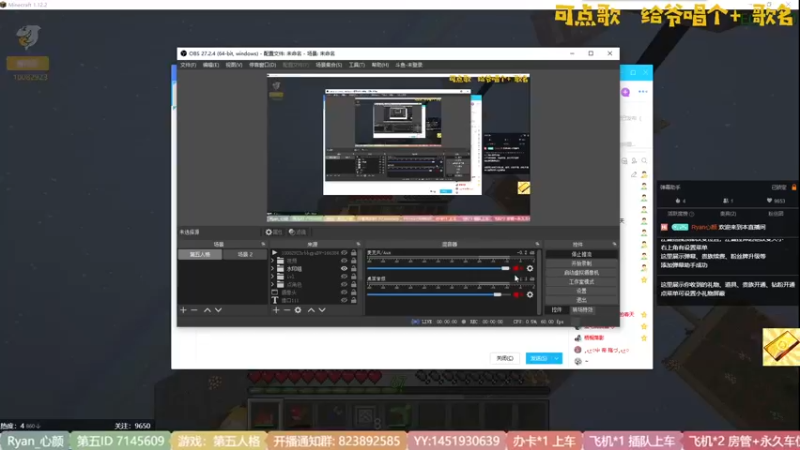Move the scene down in Scenes panel

[x=218, y=310]
